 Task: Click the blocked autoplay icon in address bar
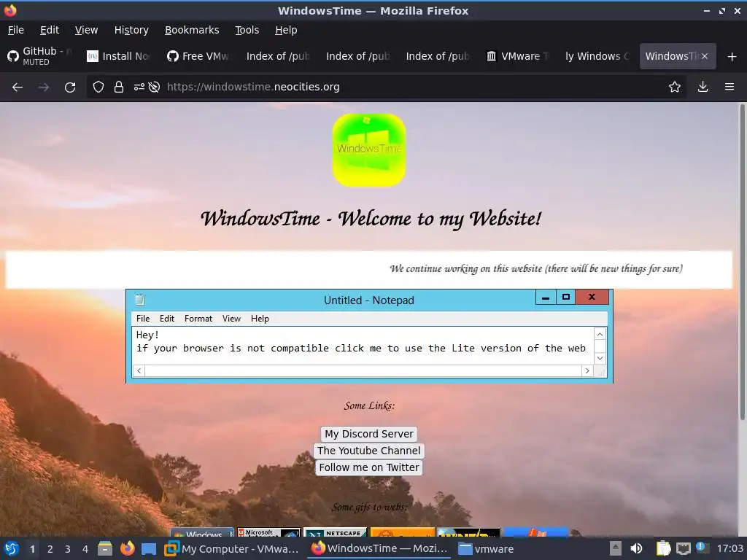pos(154,87)
